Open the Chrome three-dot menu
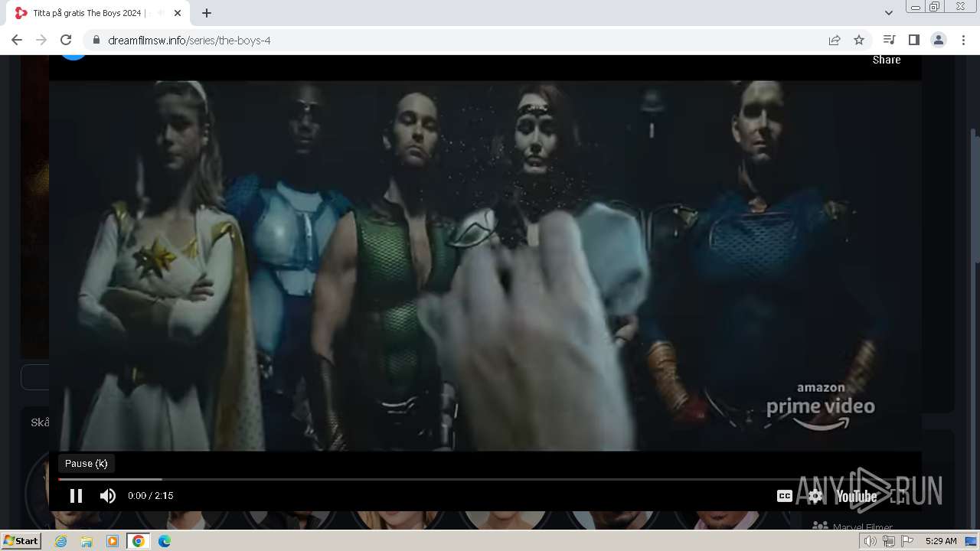The width and height of the screenshot is (980, 551). tap(963, 40)
